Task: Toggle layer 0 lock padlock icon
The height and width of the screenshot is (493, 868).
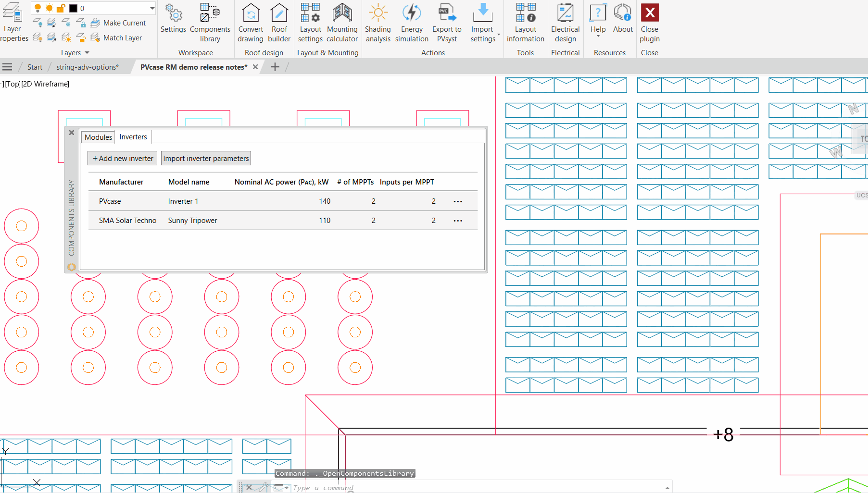Action: (61, 8)
